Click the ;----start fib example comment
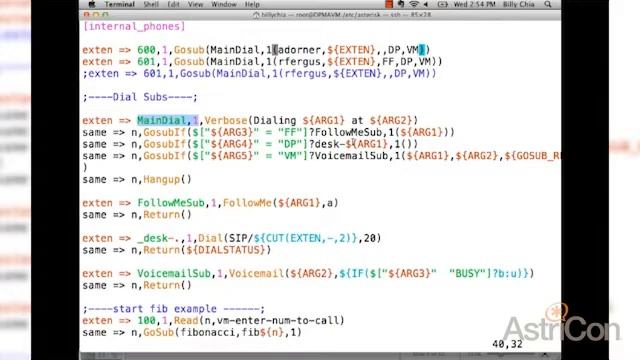Screen dimensions: 640x360 point(173,309)
